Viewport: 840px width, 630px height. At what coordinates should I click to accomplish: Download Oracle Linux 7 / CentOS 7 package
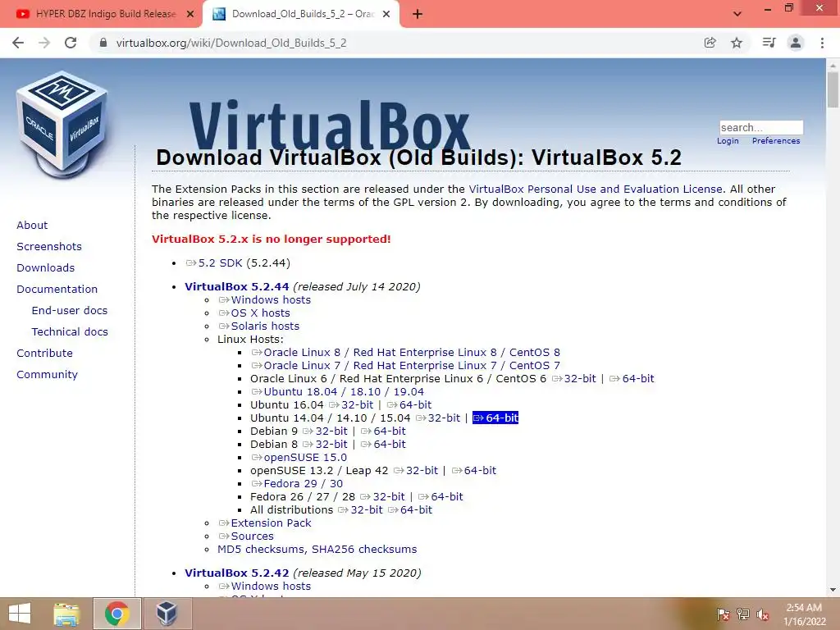(x=406, y=365)
